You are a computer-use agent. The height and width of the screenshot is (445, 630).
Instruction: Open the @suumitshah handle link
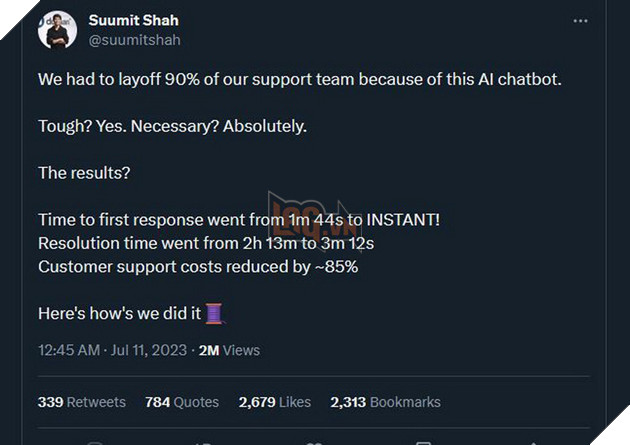(x=134, y=40)
